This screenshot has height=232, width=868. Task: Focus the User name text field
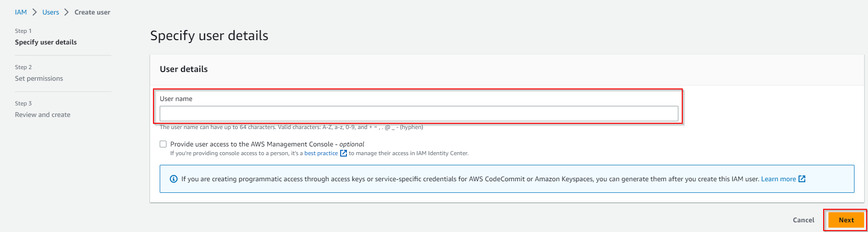click(x=418, y=114)
